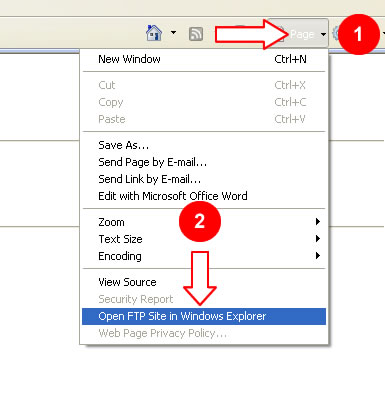Select Web Page Privacy Policy... entry
The height and width of the screenshot is (396, 385).
[204, 333]
